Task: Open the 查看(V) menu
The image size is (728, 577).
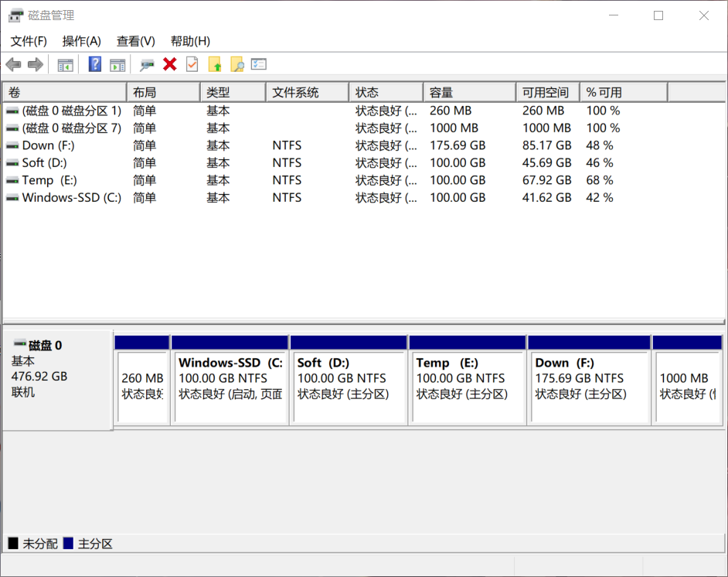Action: pos(135,41)
